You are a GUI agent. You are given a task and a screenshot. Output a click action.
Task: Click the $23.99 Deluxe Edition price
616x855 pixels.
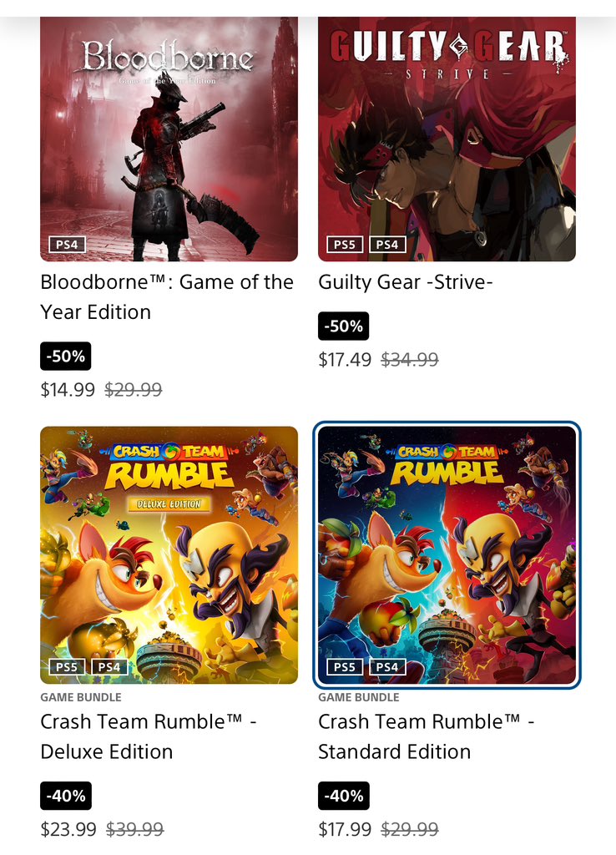68,829
